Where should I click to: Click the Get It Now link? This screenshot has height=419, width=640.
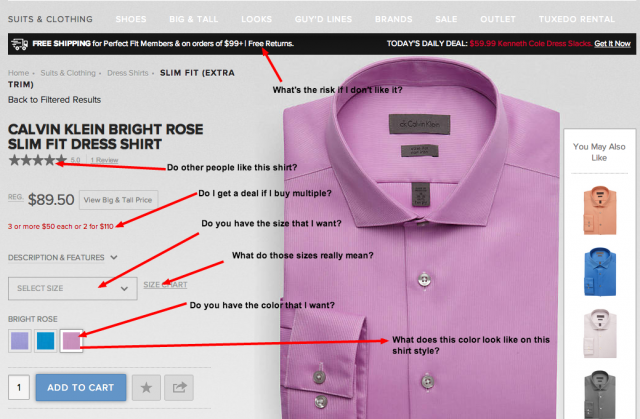612,44
